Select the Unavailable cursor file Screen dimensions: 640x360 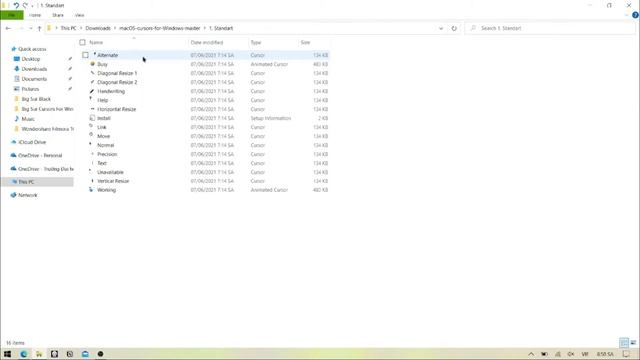(x=110, y=172)
